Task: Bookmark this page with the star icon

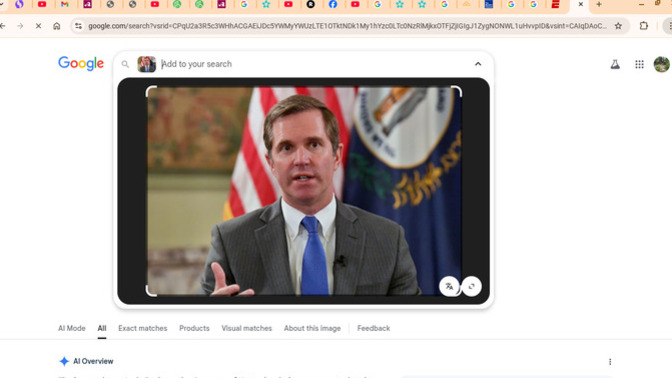Action: pos(618,26)
